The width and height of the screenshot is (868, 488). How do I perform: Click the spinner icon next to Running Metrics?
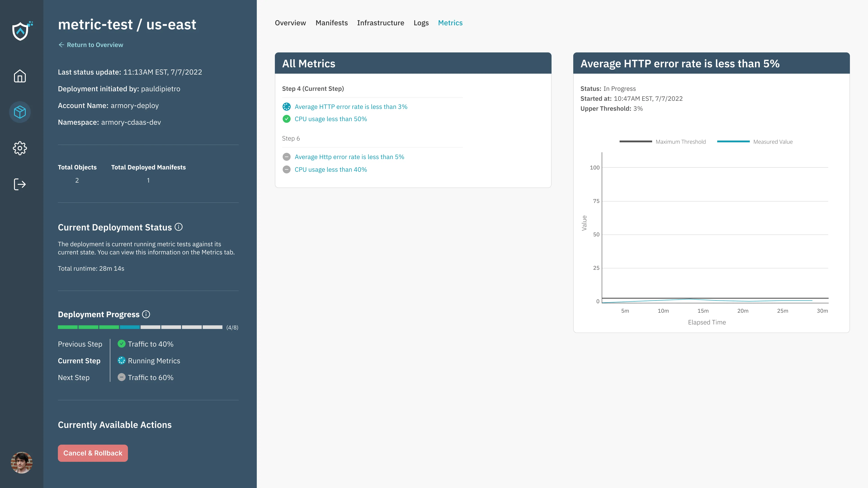(122, 361)
